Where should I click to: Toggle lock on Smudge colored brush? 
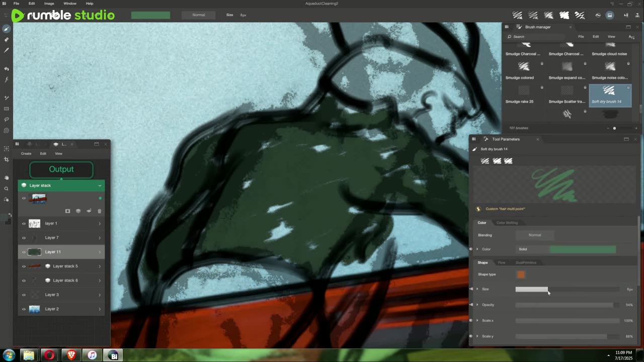coord(542,64)
